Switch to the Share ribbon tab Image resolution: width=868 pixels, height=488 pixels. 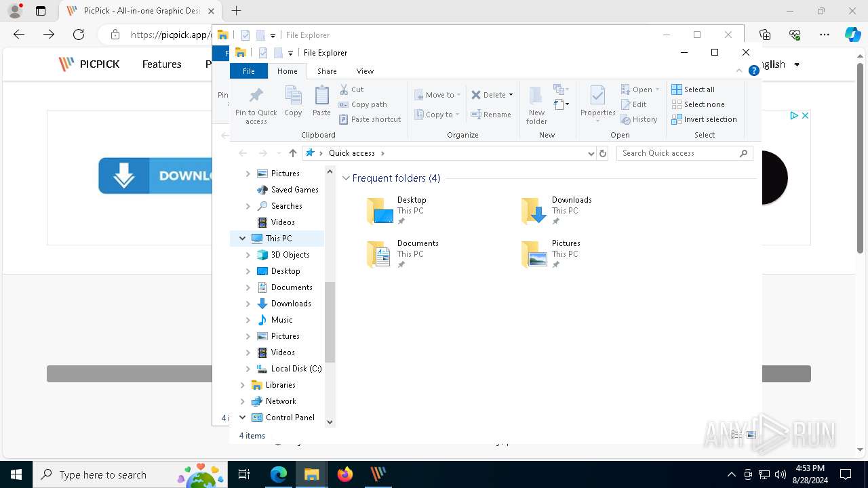click(x=327, y=71)
